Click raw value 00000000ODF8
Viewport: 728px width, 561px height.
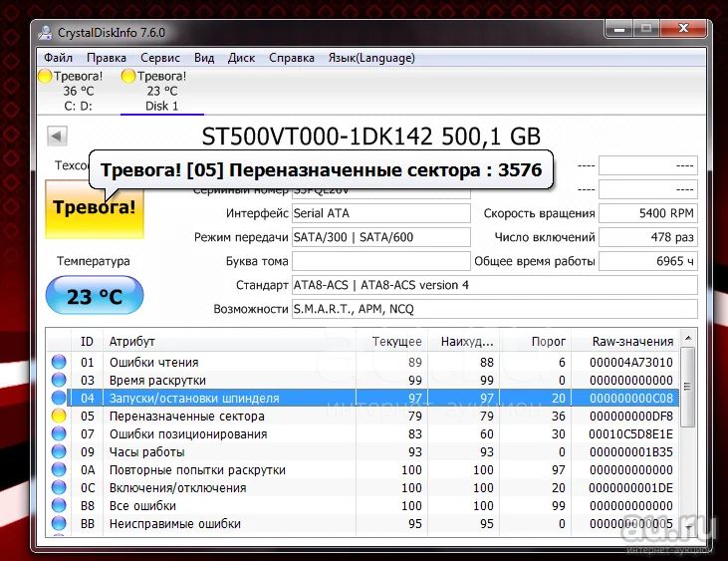pyautogui.click(x=631, y=416)
